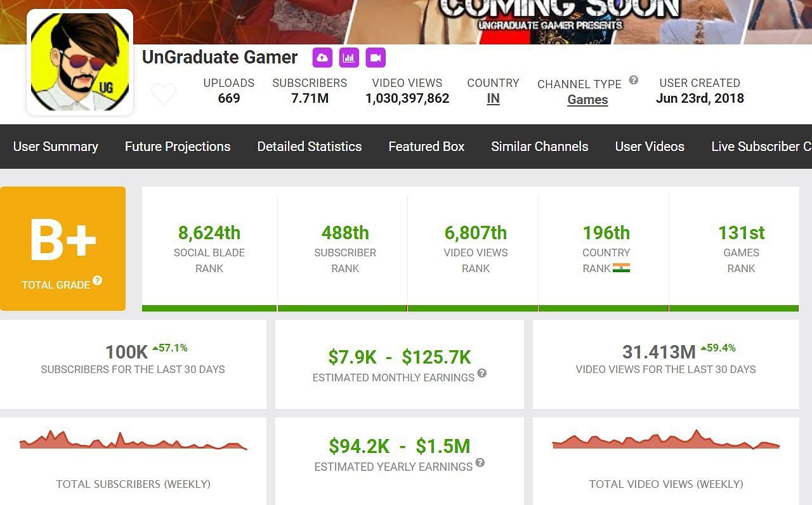Go to Similar Channels tab
Screen dimensions: 812x505
click(540, 147)
